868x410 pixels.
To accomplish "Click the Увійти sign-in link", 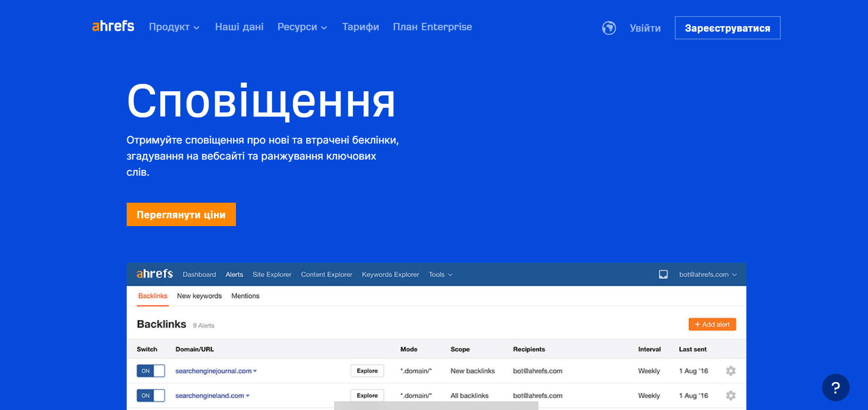I will [645, 28].
